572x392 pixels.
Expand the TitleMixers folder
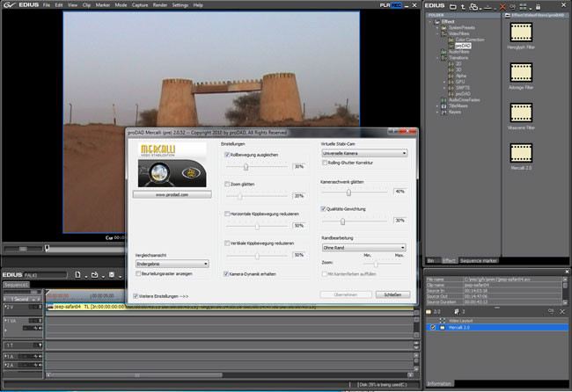437,106
